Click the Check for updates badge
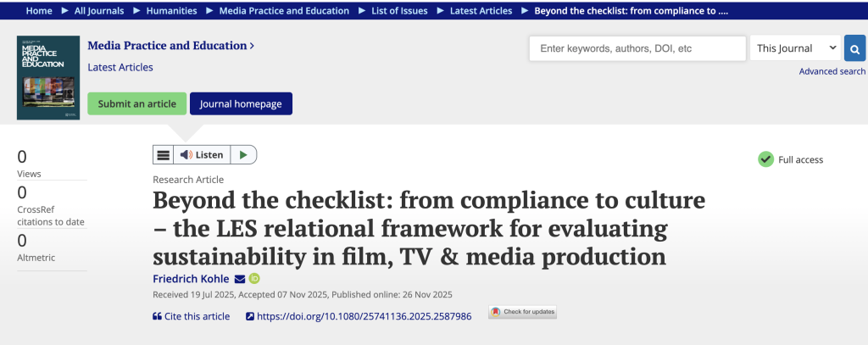Image resolution: width=868 pixels, height=345 pixels. 522,312
